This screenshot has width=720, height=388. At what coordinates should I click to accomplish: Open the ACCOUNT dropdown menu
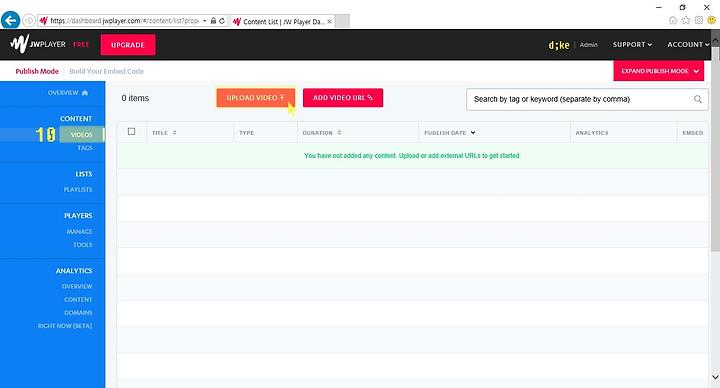pos(688,45)
